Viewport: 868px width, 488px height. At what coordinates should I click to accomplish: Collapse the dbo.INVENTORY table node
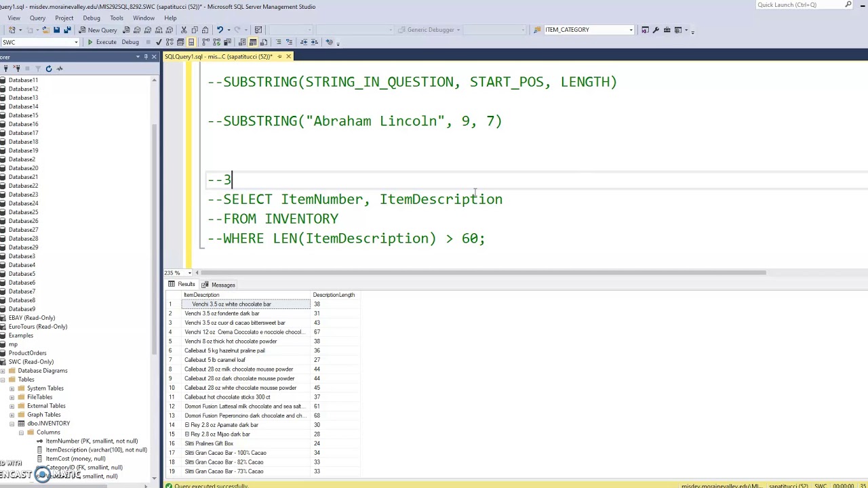tap(12, 424)
